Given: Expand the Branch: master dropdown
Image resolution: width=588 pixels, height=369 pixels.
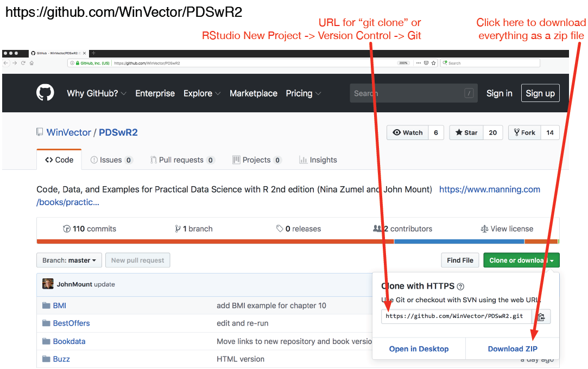Looking at the screenshot, I should click(69, 260).
